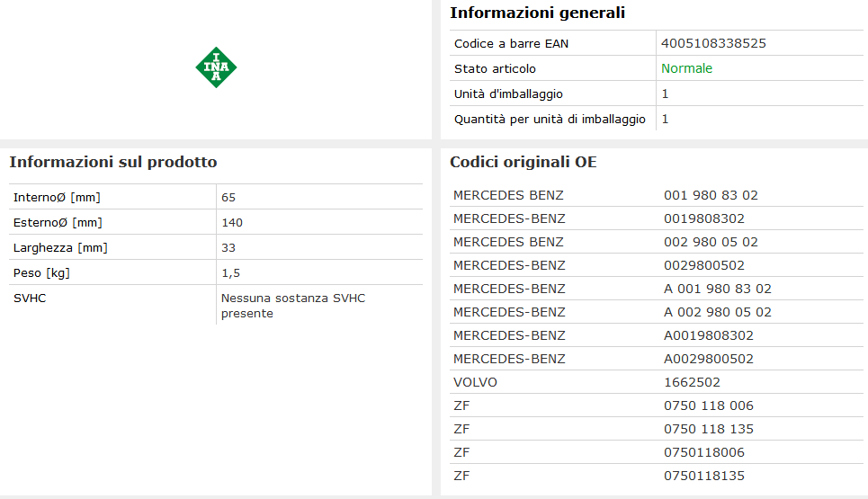Click OE code 0019808302
This screenshot has height=499, width=868.
click(x=704, y=218)
